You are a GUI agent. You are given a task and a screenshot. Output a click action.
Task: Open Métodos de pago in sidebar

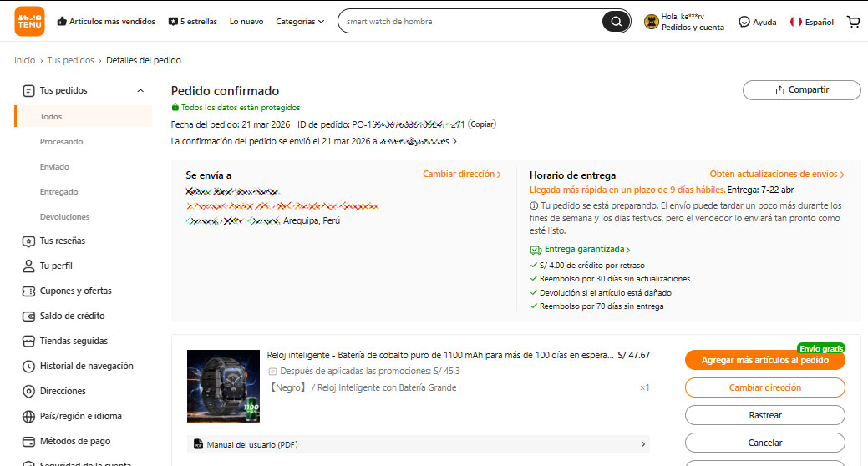point(74,441)
